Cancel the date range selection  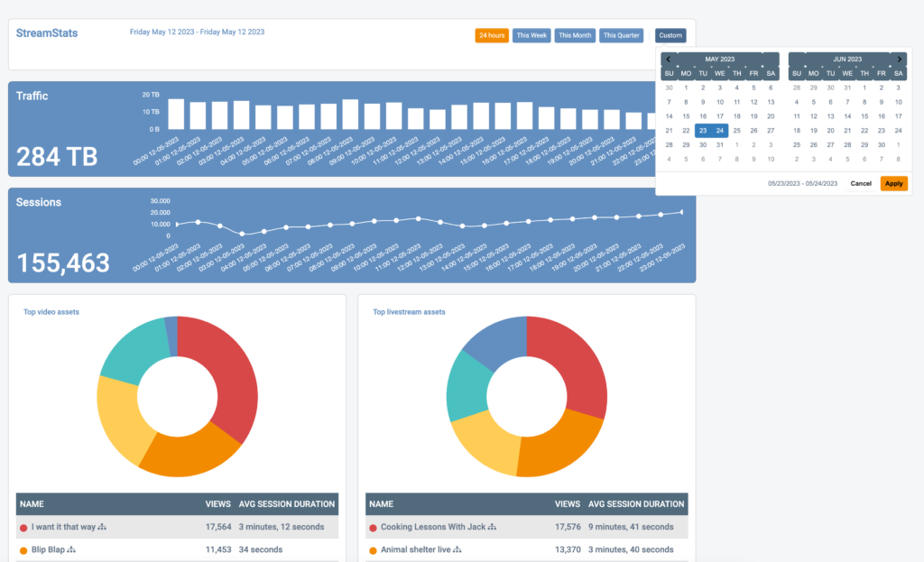coord(861,183)
